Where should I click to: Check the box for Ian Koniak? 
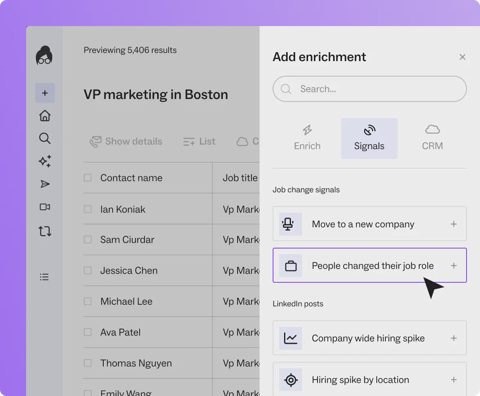tap(88, 209)
